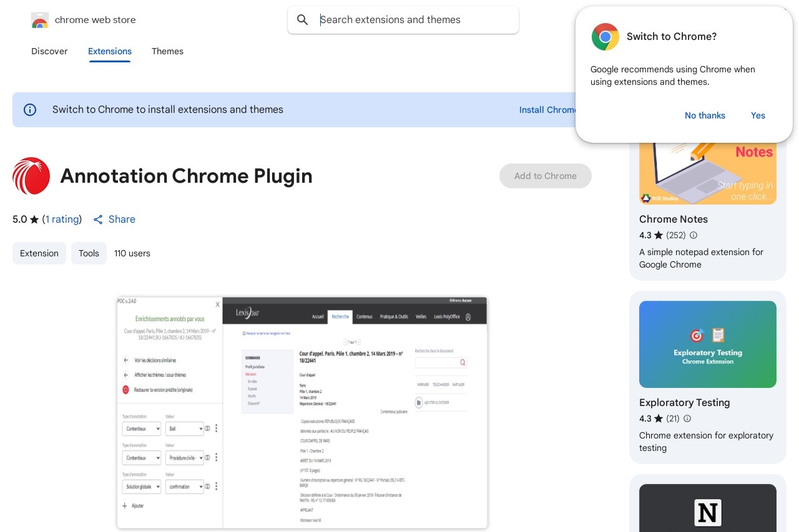Open the plugin screenshot preview image
Viewport: 799px width, 532px height.
click(302, 413)
